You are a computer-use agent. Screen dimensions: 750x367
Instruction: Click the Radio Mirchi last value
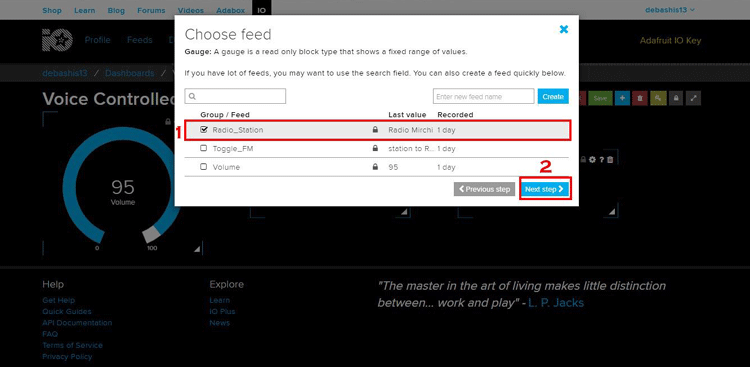coord(410,130)
